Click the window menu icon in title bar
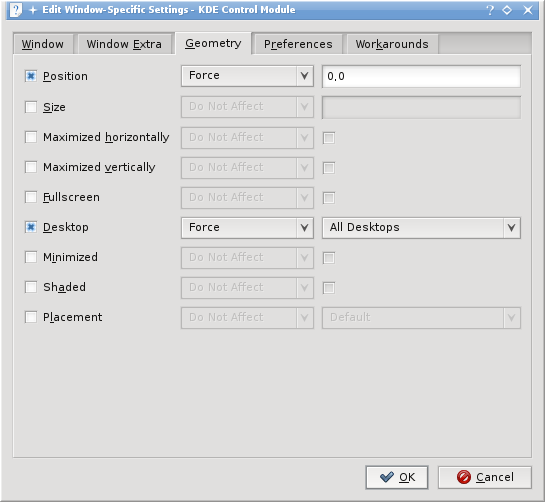Viewport: 545px width, 502px height. coord(16,10)
